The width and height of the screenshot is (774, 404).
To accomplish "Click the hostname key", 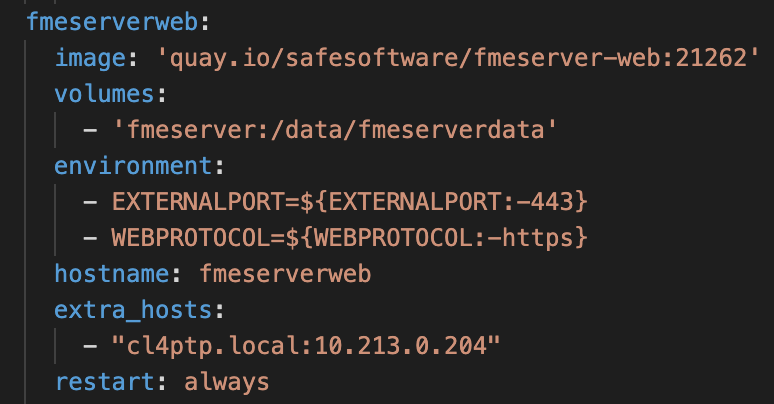I will point(112,274).
